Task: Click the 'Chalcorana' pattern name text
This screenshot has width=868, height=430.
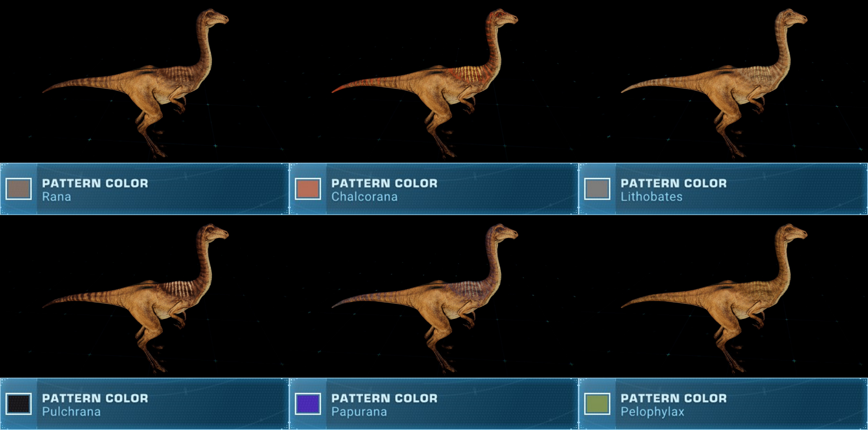Action: point(364,197)
